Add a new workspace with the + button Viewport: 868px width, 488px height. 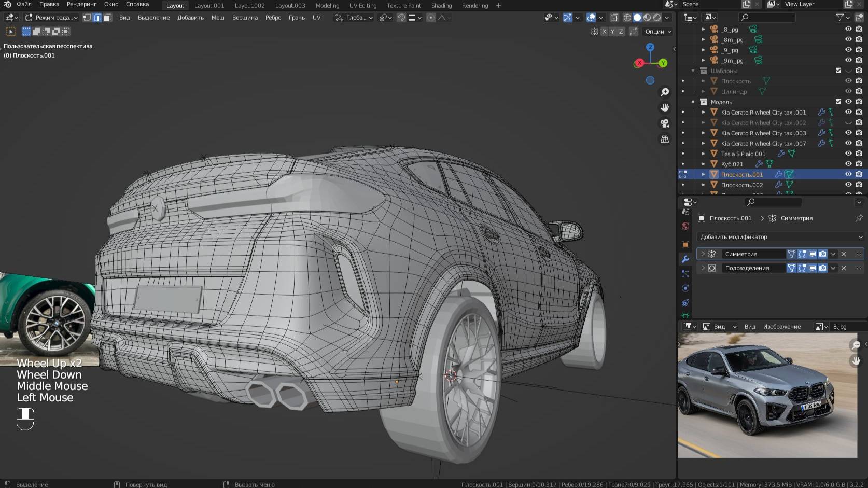[498, 5]
